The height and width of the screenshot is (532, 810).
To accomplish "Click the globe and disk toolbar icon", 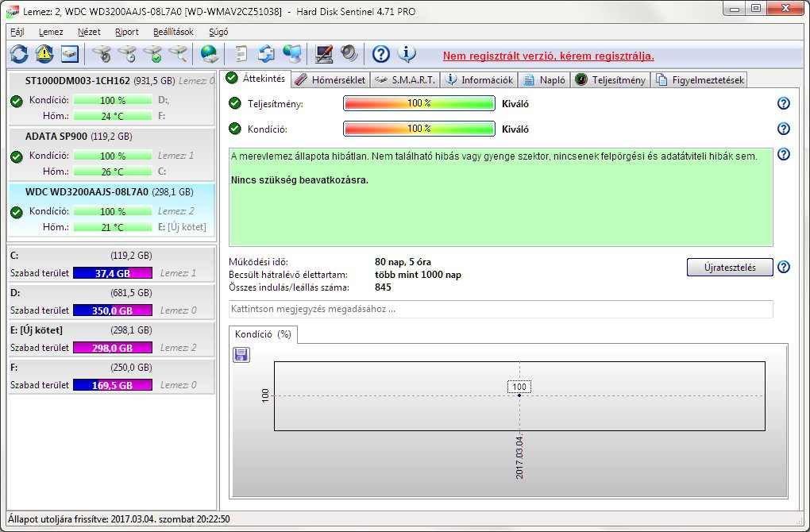I will 209,54.
